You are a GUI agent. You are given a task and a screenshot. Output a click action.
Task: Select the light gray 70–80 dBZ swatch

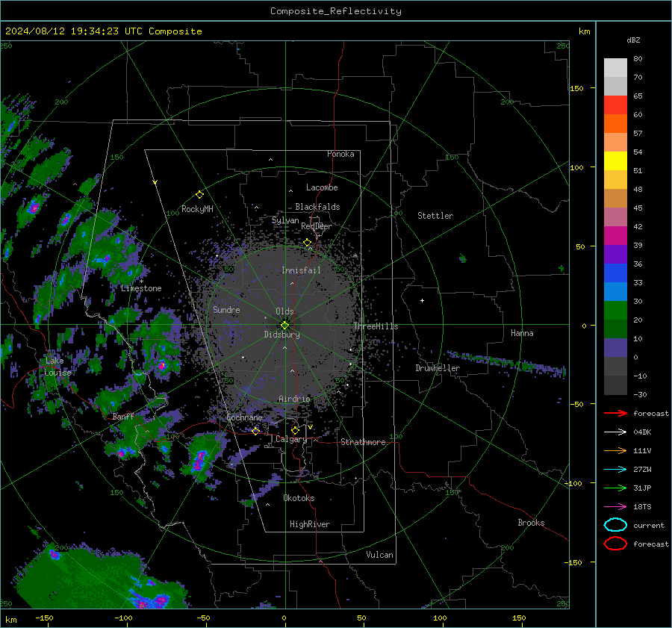pos(615,68)
